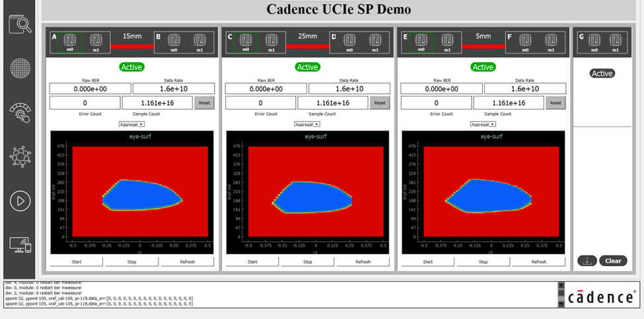Open the Aggregat dropdown in 15mm panel
Viewport: 644px width, 319px height.
pos(131,124)
